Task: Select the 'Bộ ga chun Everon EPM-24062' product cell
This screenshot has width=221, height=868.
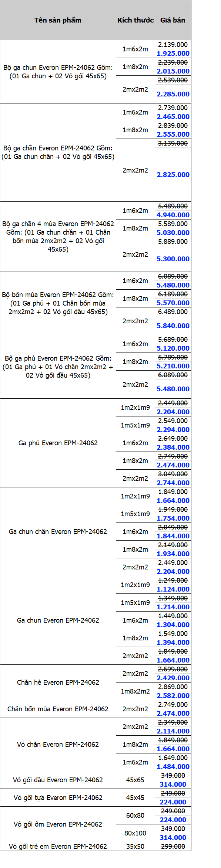Action: point(58,72)
